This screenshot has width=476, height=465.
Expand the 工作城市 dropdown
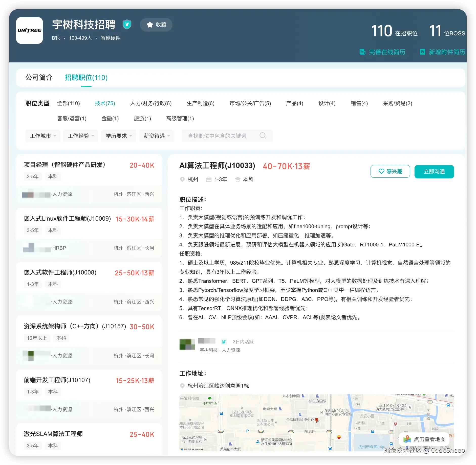tap(43, 136)
